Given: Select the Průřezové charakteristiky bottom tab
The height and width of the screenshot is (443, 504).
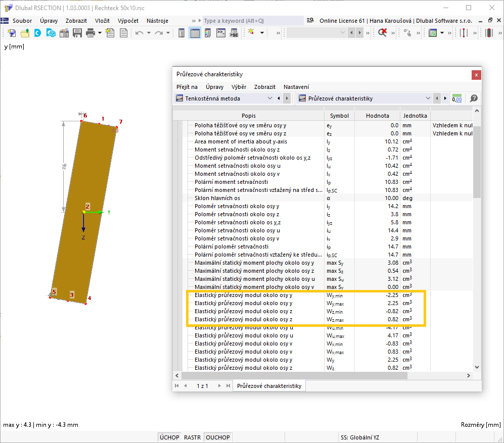Looking at the screenshot, I should [x=269, y=386].
